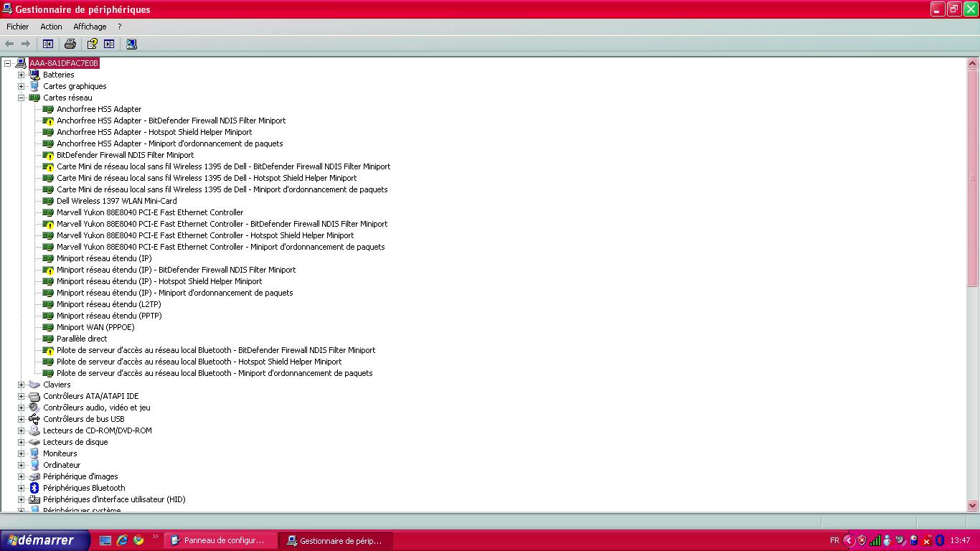Image resolution: width=980 pixels, height=551 pixels.
Task: Select Miniport réseau étendu (PPTP)
Action: coord(109,316)
